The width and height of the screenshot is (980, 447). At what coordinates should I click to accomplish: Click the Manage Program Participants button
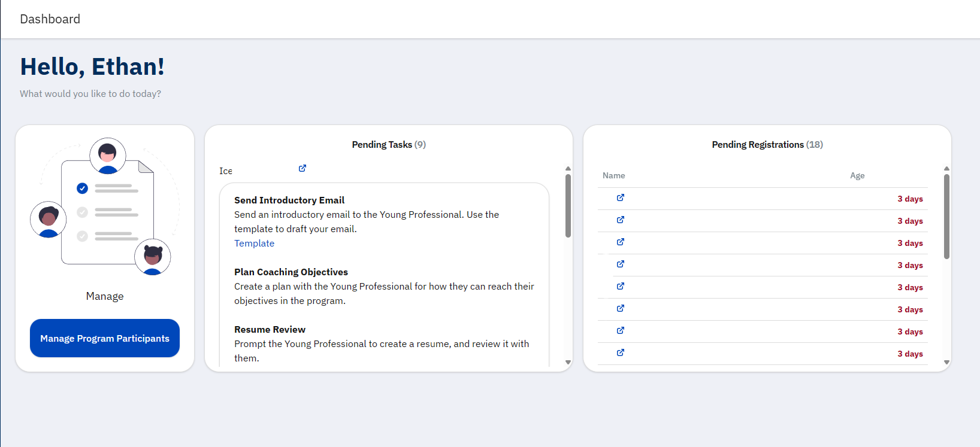105,338
